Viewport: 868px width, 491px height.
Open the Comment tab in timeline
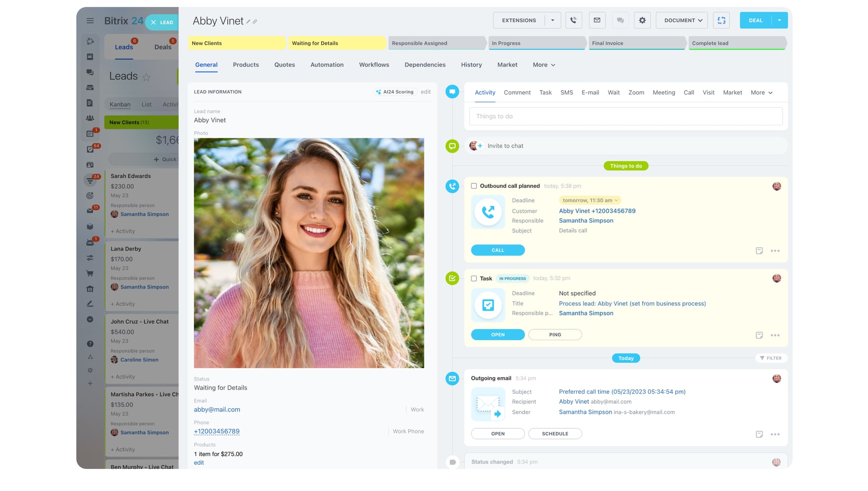pos(517,93)
